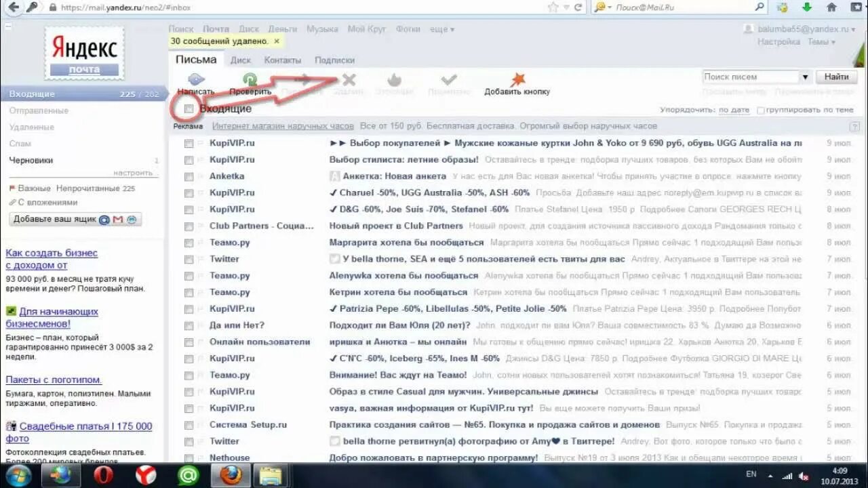Switch to Firefox on taskbar

[231, 475]
